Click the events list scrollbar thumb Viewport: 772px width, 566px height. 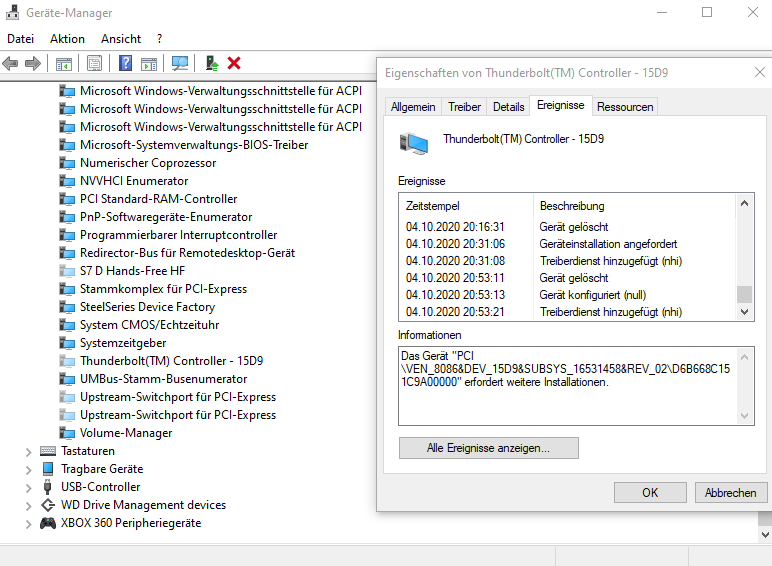pyautogui.click(x=744, y=294)
